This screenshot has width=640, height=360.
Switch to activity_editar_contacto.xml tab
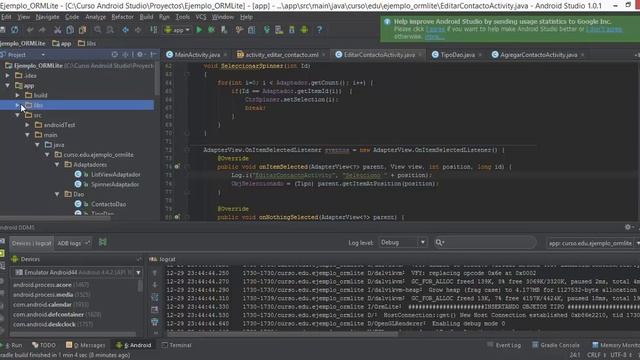point(281,55)
